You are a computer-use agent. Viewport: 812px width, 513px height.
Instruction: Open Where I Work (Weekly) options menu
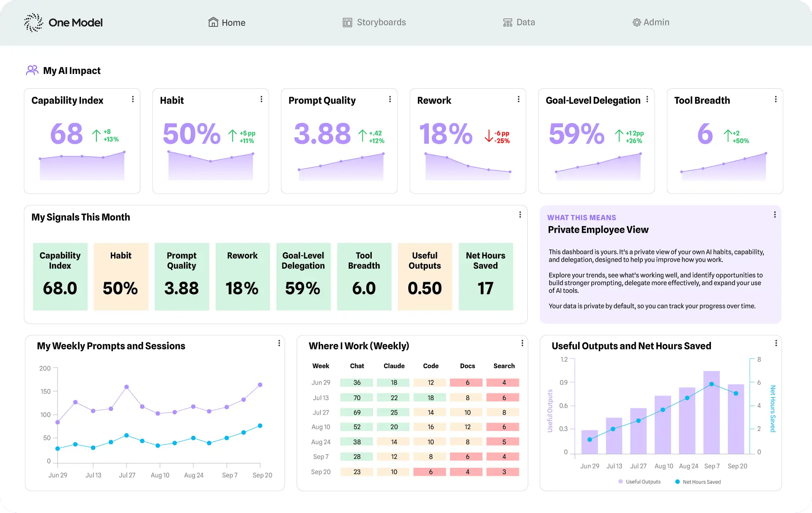pyautogui.click(x=522, y=343)
